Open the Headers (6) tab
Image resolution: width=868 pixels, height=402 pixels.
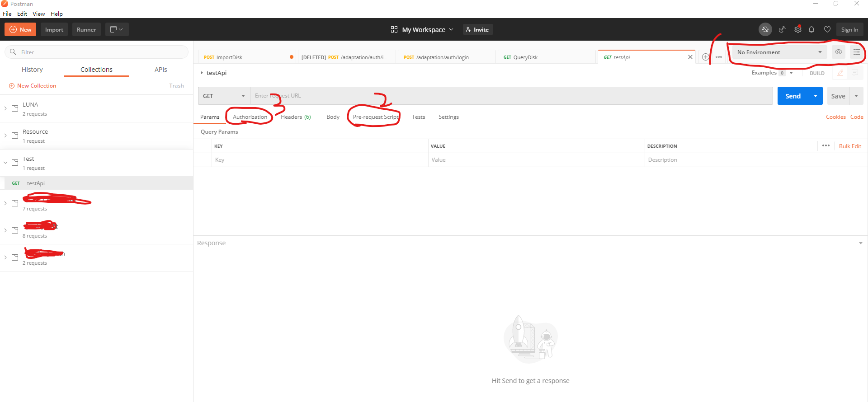[296, 117]
